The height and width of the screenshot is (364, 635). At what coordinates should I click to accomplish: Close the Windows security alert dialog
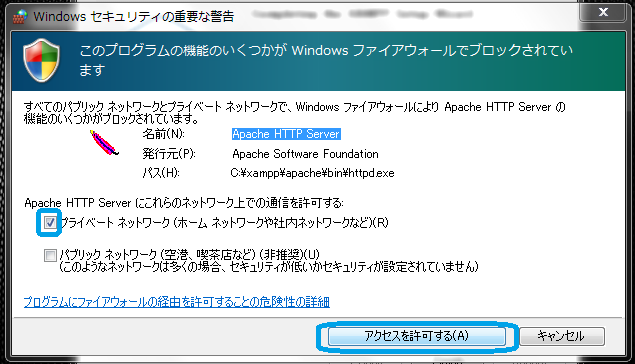603,13
